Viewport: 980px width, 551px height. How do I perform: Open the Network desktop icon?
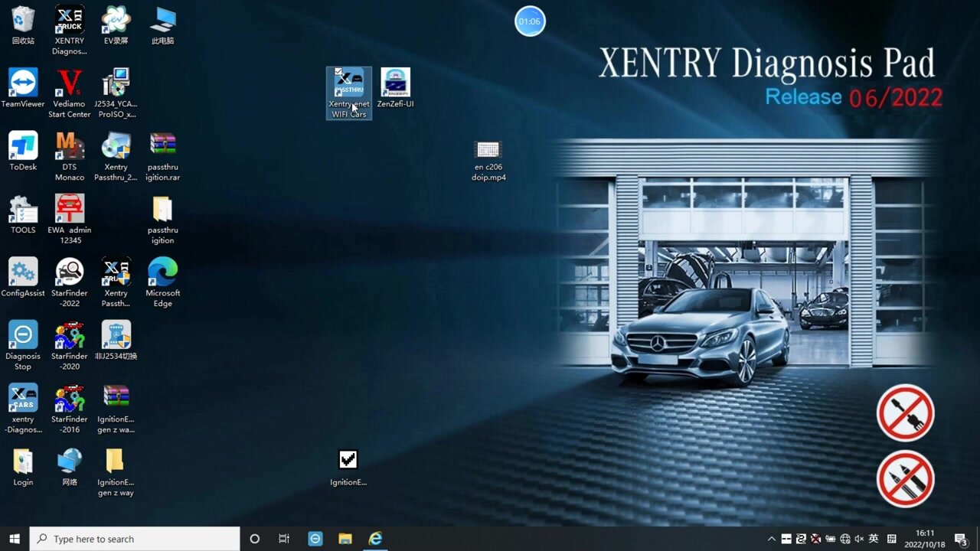pyautogui.click(x=70, y=466)
